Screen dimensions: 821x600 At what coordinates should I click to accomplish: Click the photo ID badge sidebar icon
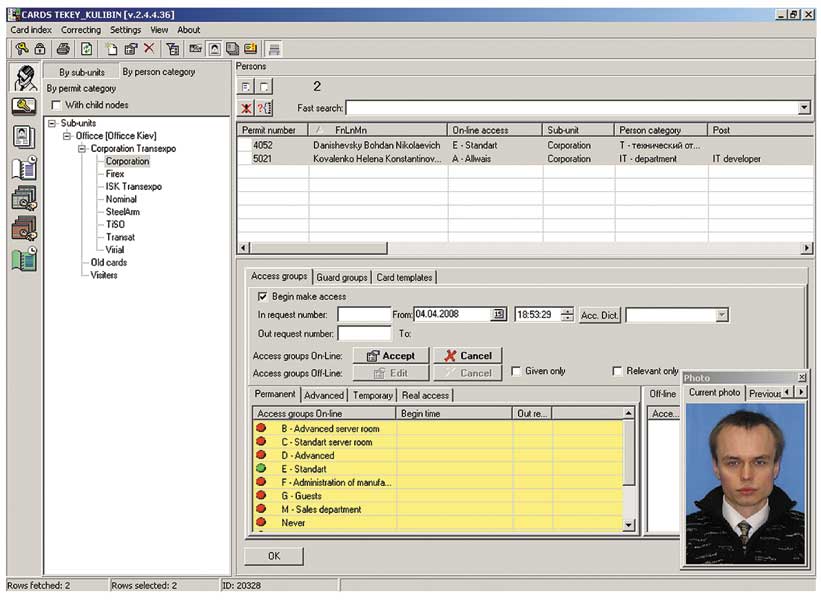pos(23,137)
